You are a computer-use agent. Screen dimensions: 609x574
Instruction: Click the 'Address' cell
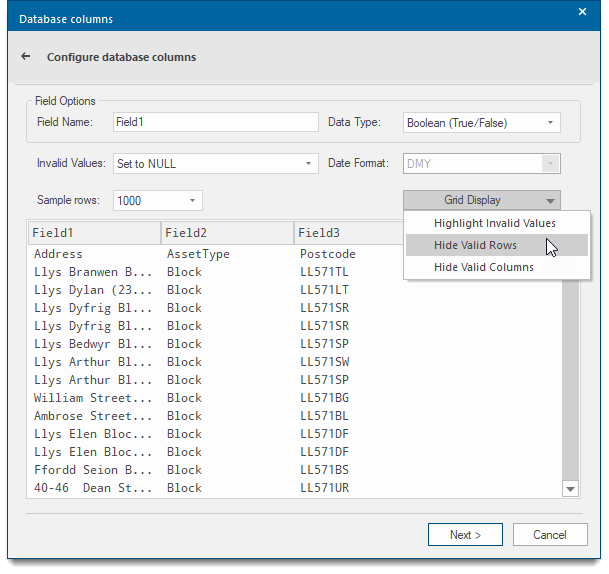pyautogui.click(x=58, y=254)
